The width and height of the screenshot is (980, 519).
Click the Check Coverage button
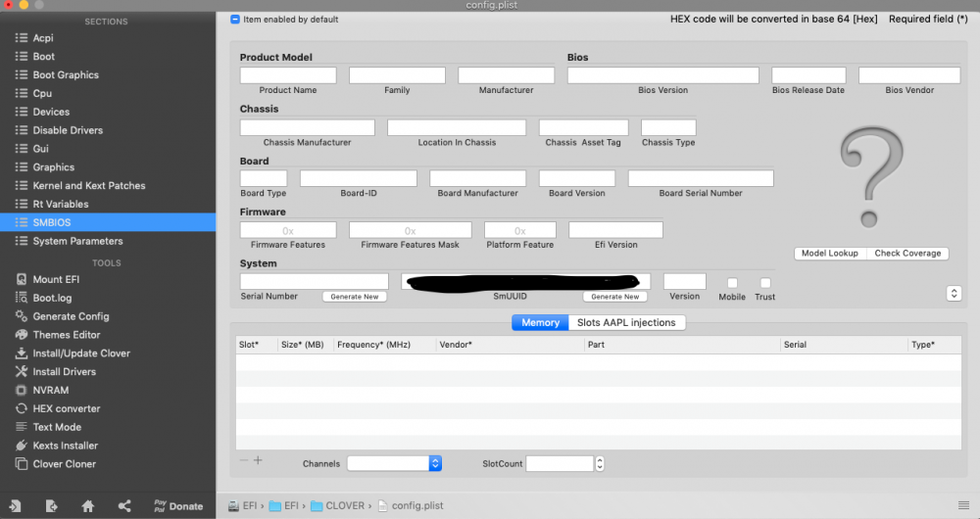[x=907, y=253]
